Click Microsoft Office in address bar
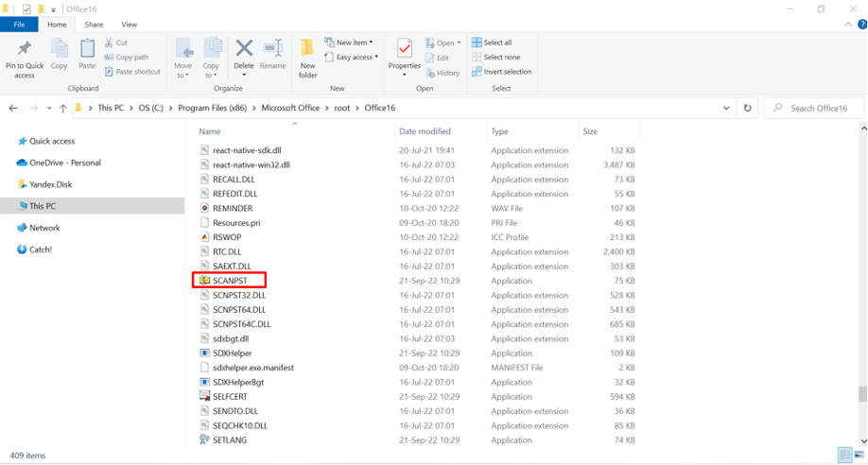The width and height of the screenshot is (868, 465). (290, 108)
